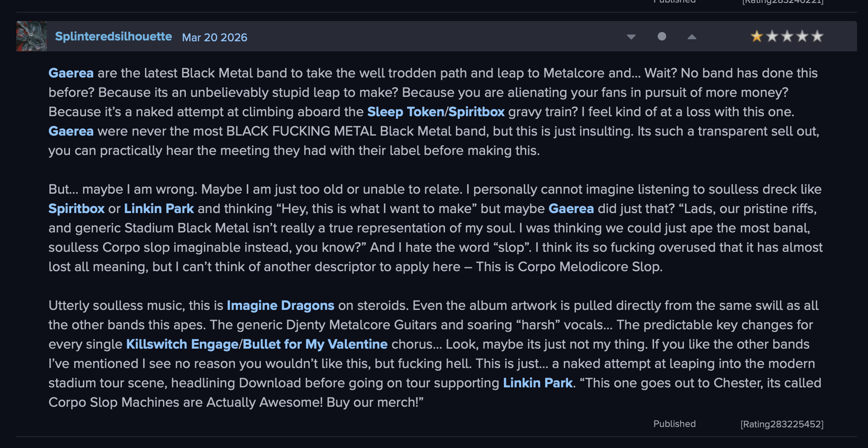
Task: Click the gold first star rating
Action: (x=757, y=37)
